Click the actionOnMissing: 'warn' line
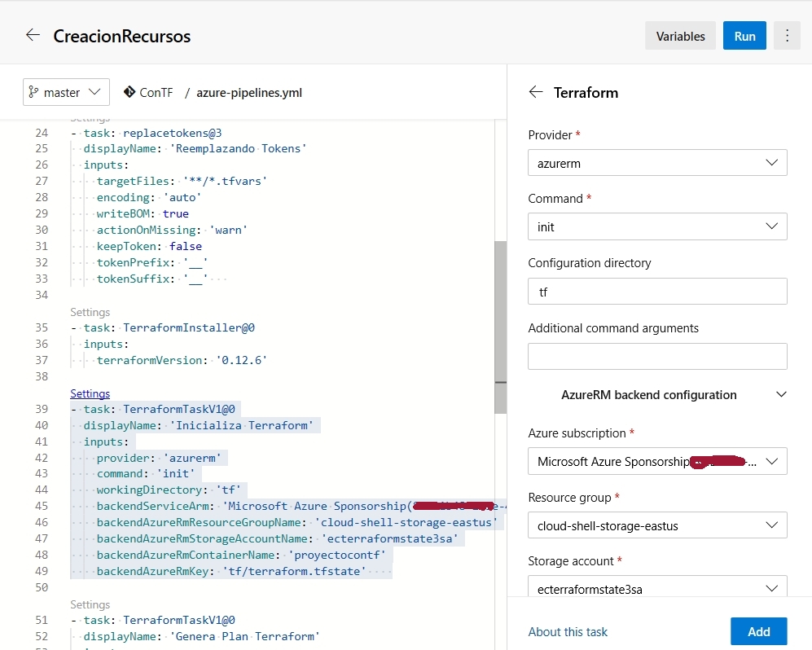This screenshot has width=812, height=650. pos(172,230)
